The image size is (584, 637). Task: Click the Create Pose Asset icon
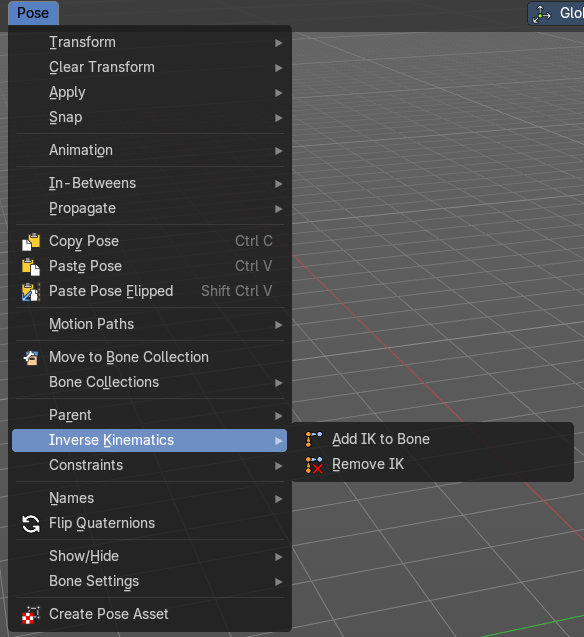31,615
